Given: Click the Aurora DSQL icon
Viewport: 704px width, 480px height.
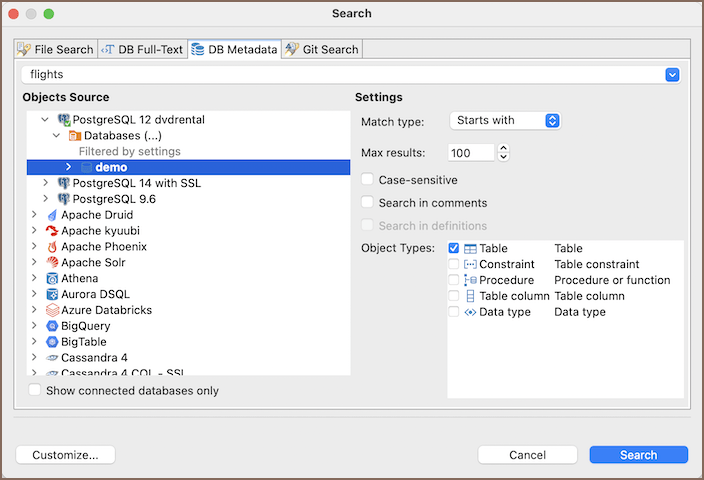Looking at the screenshot, I should (x=53, y=295).
